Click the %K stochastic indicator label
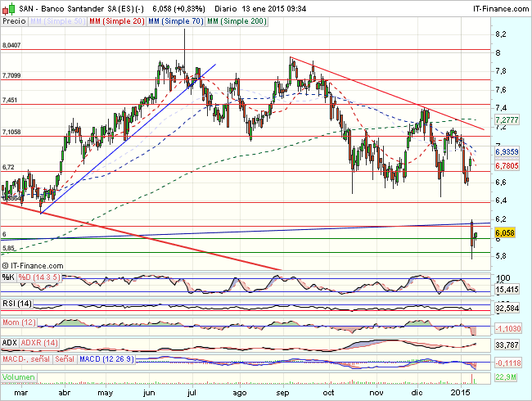 tap(8, 277)
